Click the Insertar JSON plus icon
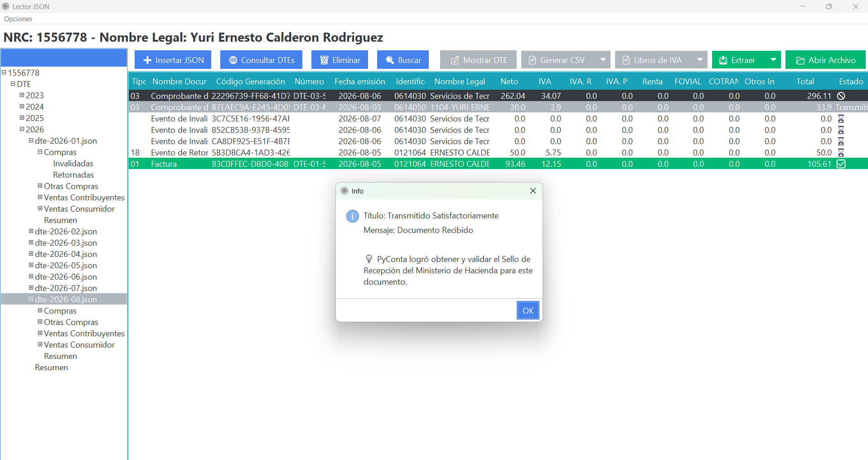Viewport: 868px width, 460px height. click(147, 60)
